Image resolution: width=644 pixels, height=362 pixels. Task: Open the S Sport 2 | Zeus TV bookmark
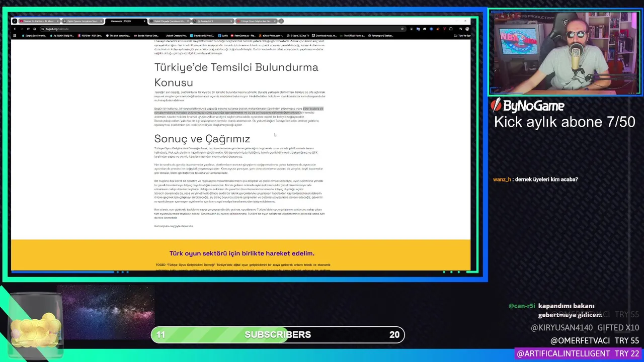[298, 36]
